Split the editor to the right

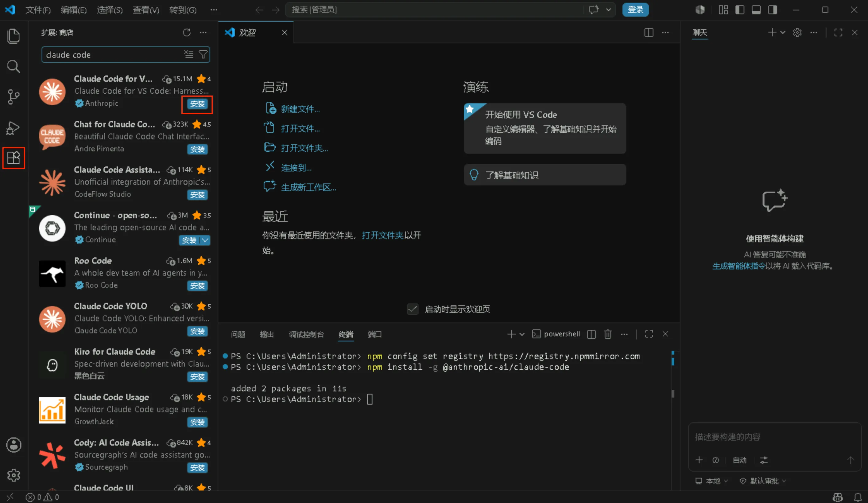(x=649, y=32)
